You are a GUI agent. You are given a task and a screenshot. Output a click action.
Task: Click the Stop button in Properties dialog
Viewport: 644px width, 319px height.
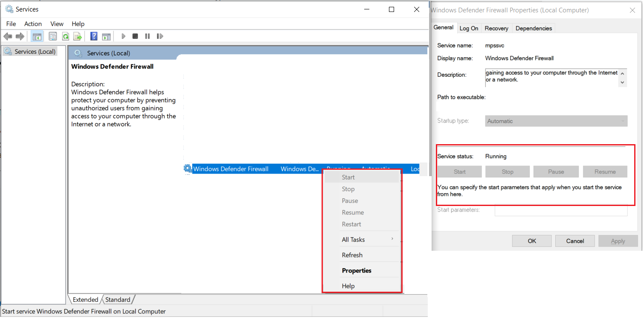(x=508, y=172)
